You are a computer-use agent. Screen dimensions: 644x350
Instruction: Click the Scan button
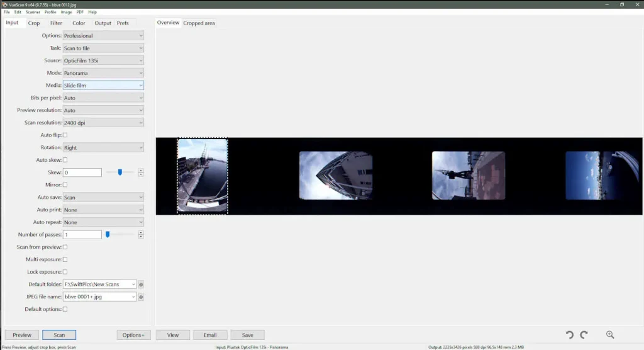[59, 335]
